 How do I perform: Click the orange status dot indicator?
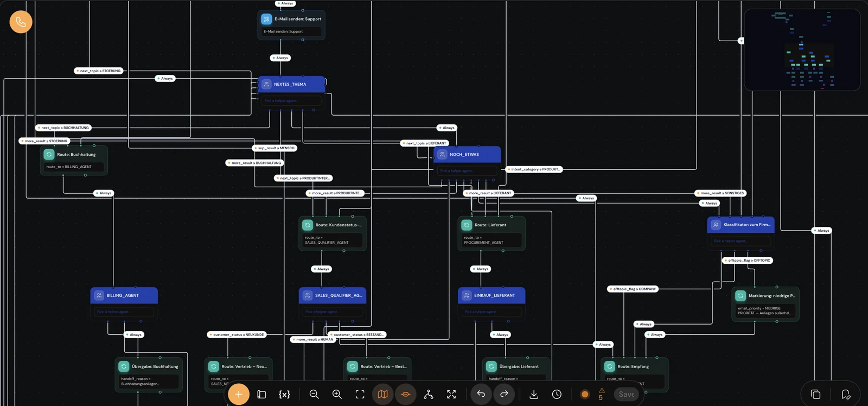coord(585,395)
